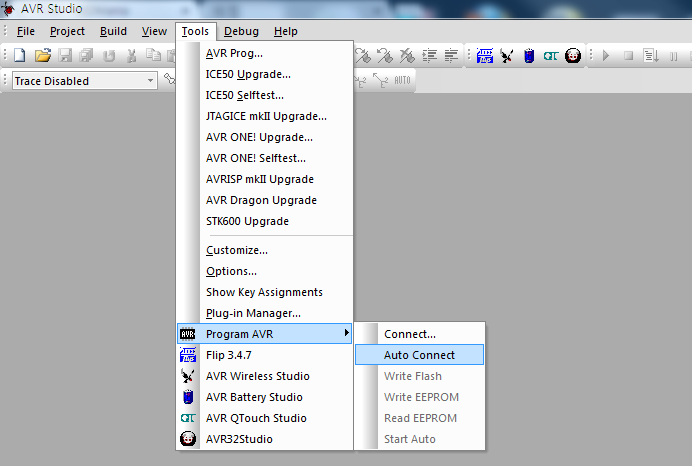
Task: Choose AVR ONE! Selftest... item
Action: tap(264, 158)
